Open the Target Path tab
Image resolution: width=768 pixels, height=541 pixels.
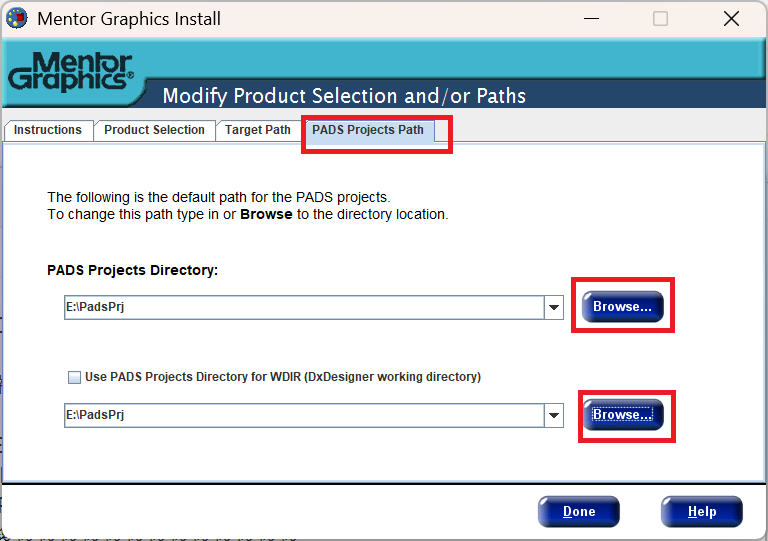(x=258, y=130)
